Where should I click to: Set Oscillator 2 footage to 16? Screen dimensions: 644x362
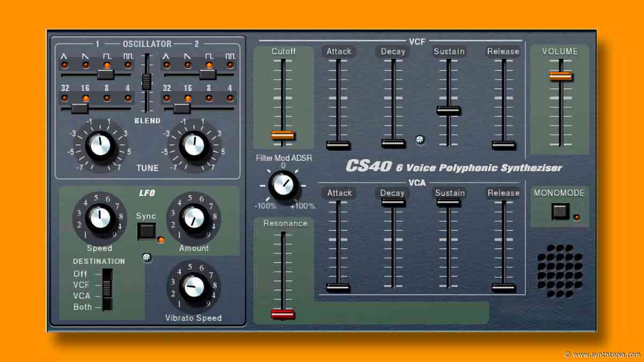click(188, 98)
